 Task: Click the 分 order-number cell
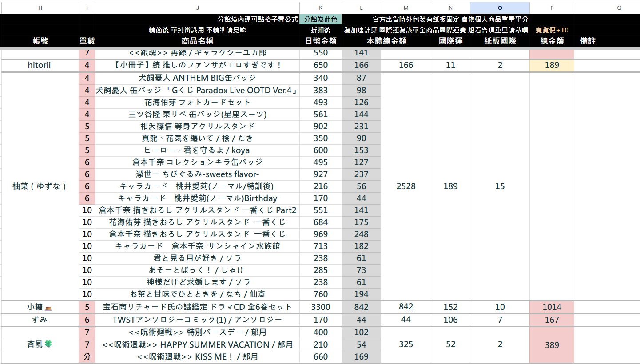pos(87,356)
